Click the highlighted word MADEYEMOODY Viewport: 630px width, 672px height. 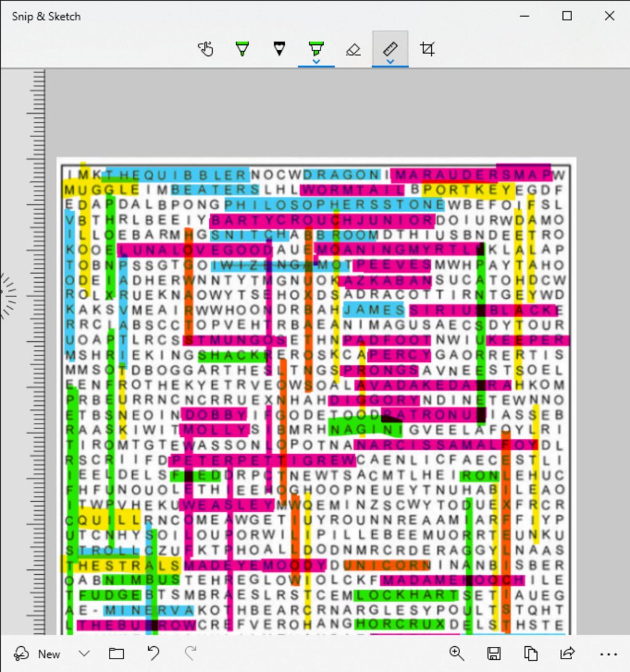point(255,565)
